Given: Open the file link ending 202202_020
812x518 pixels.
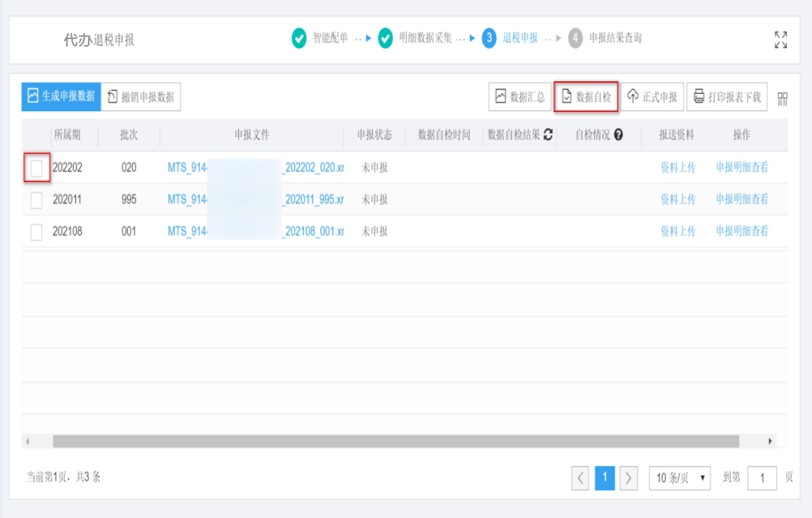Looking at the screenshot, I should (256, 168).
